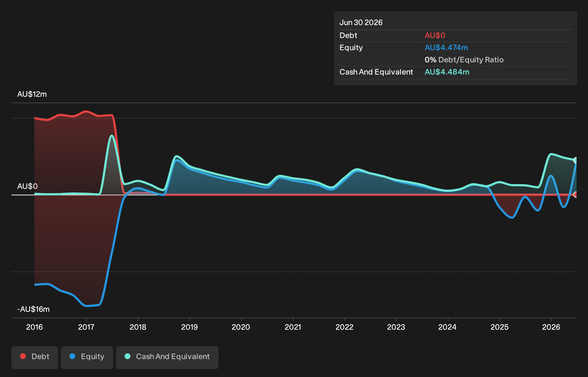Click the red AU$0 Debt value
This screenshot has height=377, width=588.
435,35
